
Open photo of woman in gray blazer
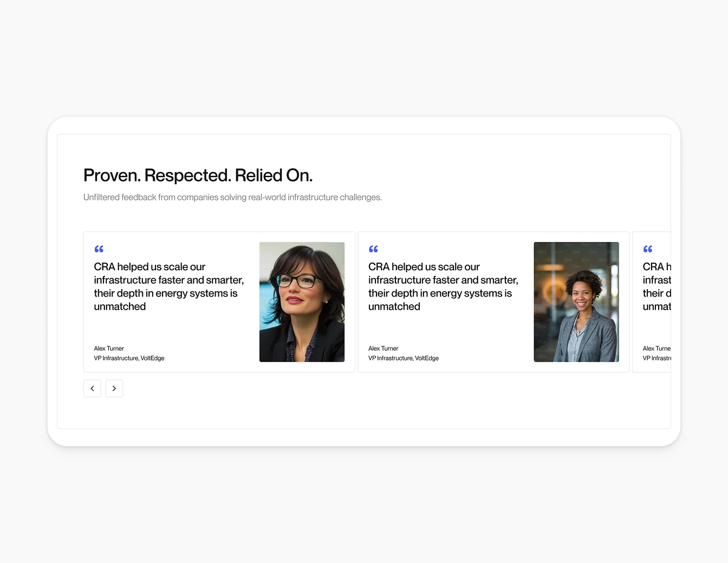click(x=576, y=302)
